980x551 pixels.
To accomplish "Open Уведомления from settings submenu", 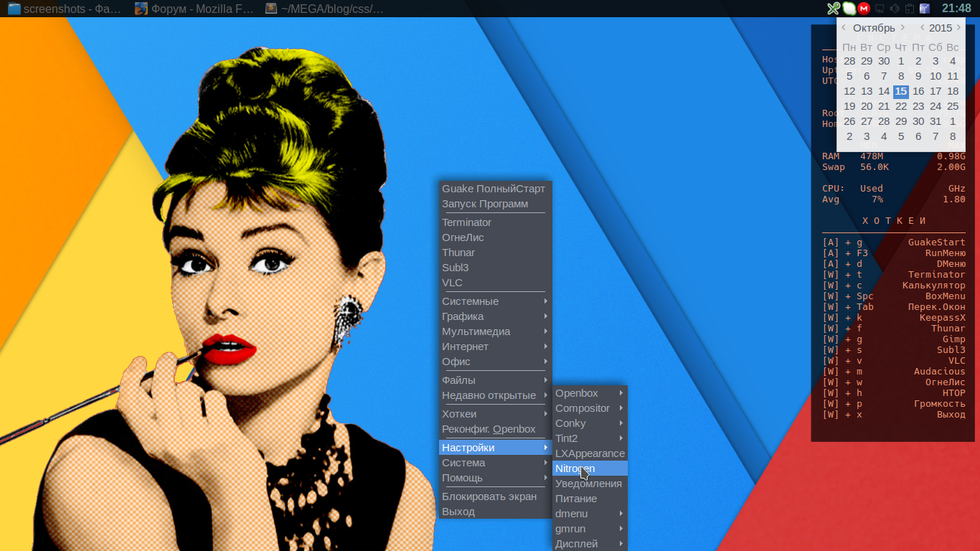I will click(x=590, y=484).
